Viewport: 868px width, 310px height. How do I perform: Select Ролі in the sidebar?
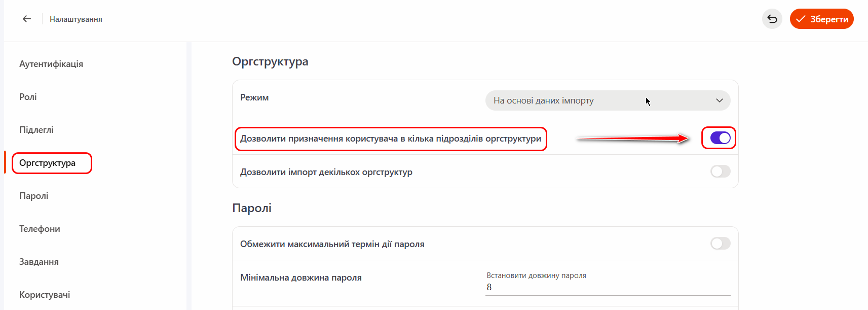28,97
